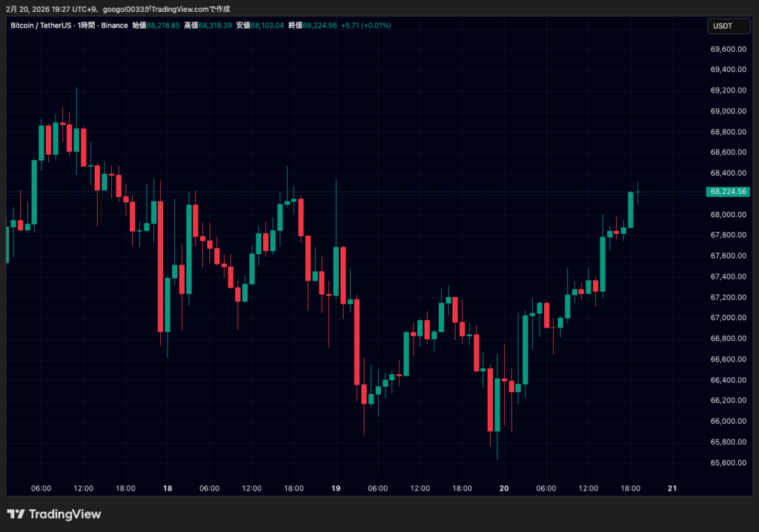This screenshot has width=759, height=532.
Task: Click the date label 19 on time axis
Action: (336, 488)
